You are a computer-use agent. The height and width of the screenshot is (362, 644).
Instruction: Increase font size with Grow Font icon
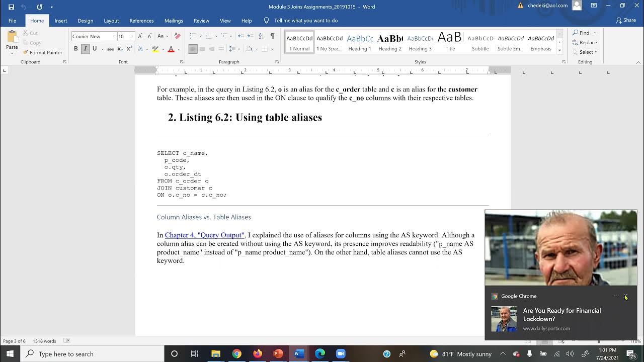[x=140, y=36]
